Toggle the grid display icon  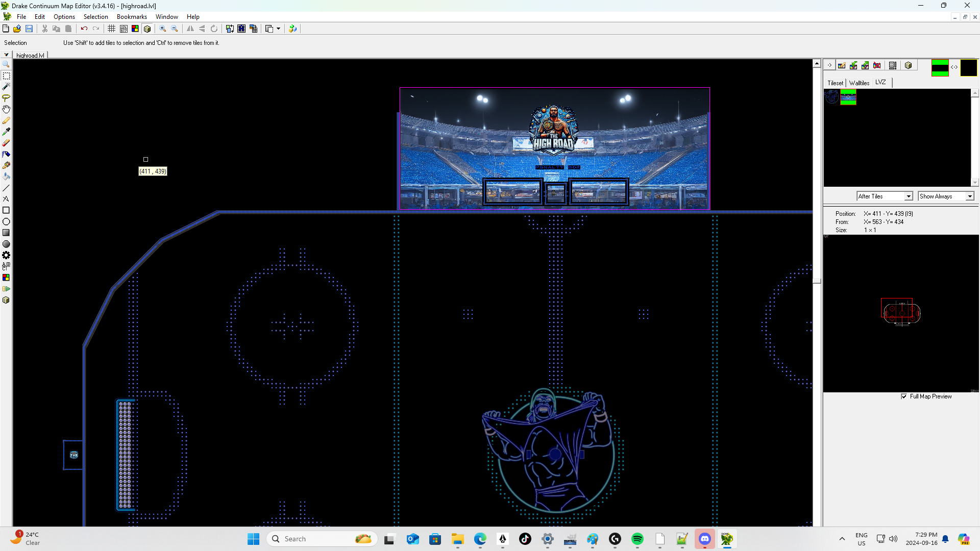(x=111, y=29)
